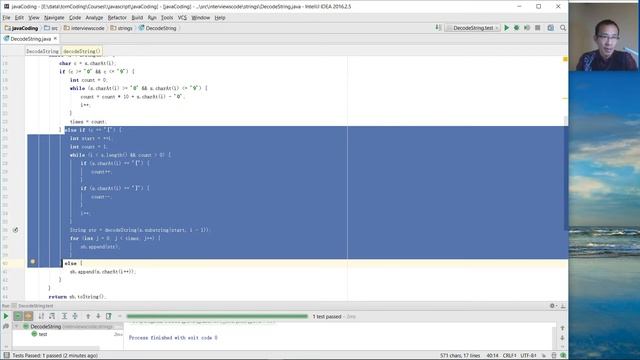Screen dimensions: 640x360
Task: Click javaCoding in navigation breadcrumb
Action: click(x=21, y=28)
